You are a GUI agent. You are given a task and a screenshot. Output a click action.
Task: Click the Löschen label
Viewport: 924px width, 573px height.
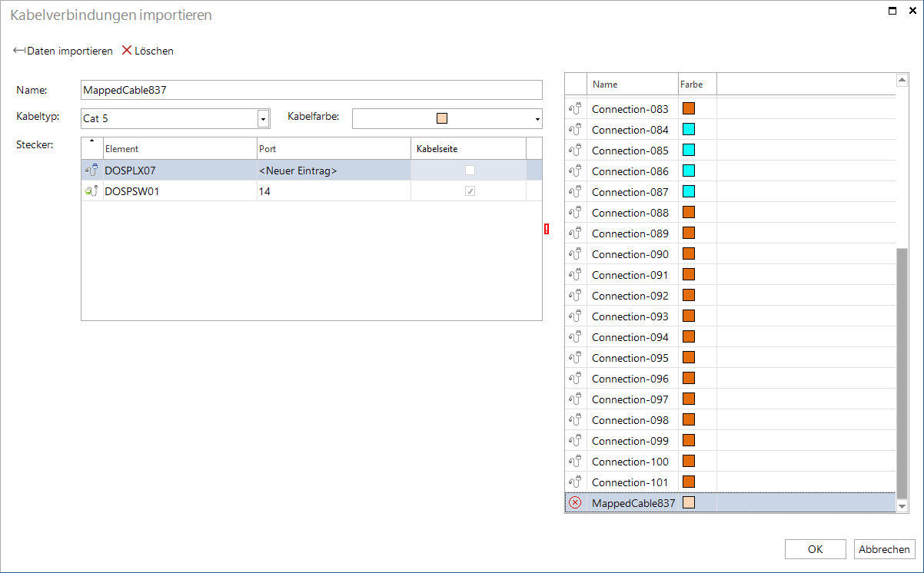pyautogui.click(x=154, y=51)
